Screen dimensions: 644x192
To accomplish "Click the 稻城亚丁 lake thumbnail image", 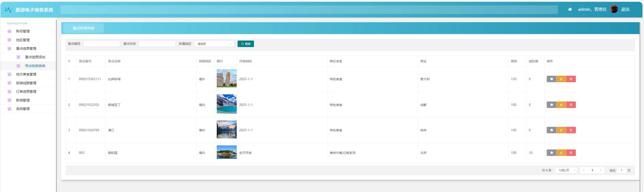I will pyautogui.click(x=226, y=104).
